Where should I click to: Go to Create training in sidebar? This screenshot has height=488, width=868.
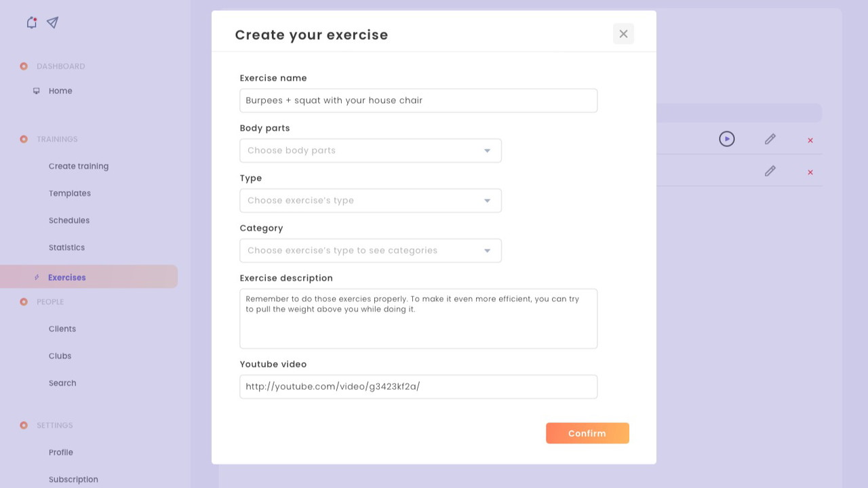[x=79, y=166]
